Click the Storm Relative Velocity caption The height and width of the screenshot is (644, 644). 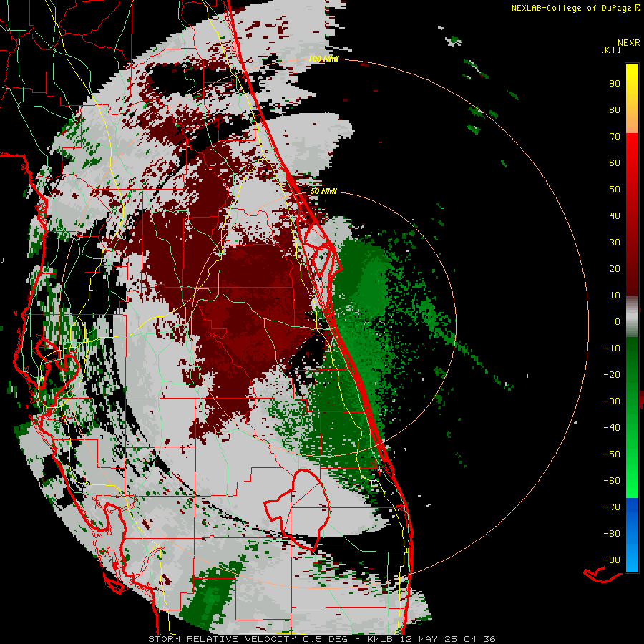click(x=321, y=639)
